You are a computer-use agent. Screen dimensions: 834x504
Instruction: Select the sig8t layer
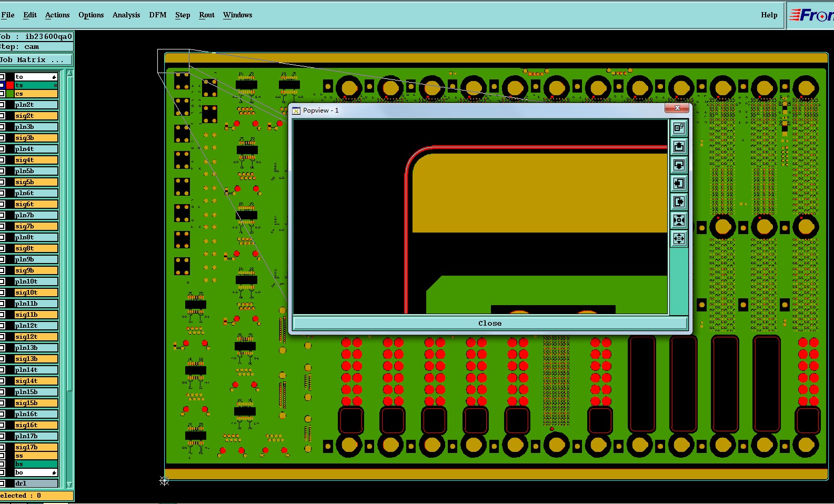click(x=36, y=248)
